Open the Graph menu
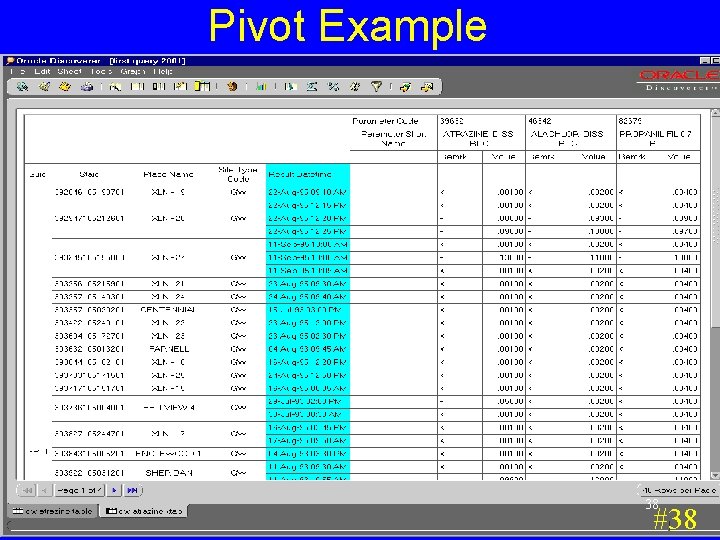The height and width of the screenshot is (540, 720). [x=133, y=72]
